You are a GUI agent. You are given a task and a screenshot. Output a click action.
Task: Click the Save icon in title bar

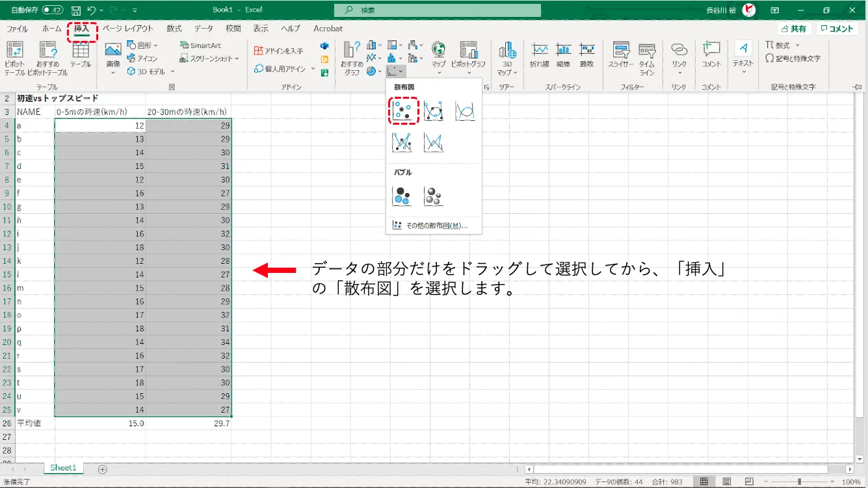(x=76, y=10)
